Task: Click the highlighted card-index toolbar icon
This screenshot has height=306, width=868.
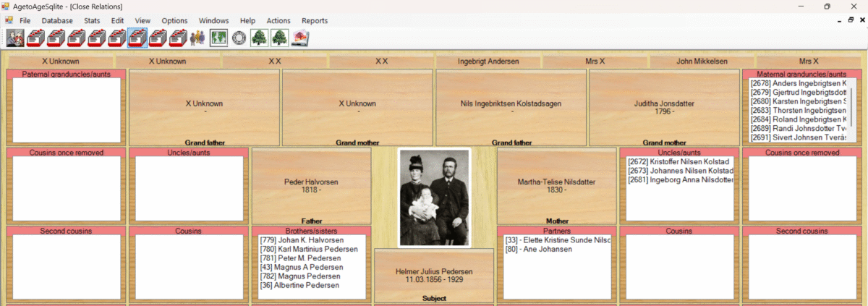Action: [137, 38]
